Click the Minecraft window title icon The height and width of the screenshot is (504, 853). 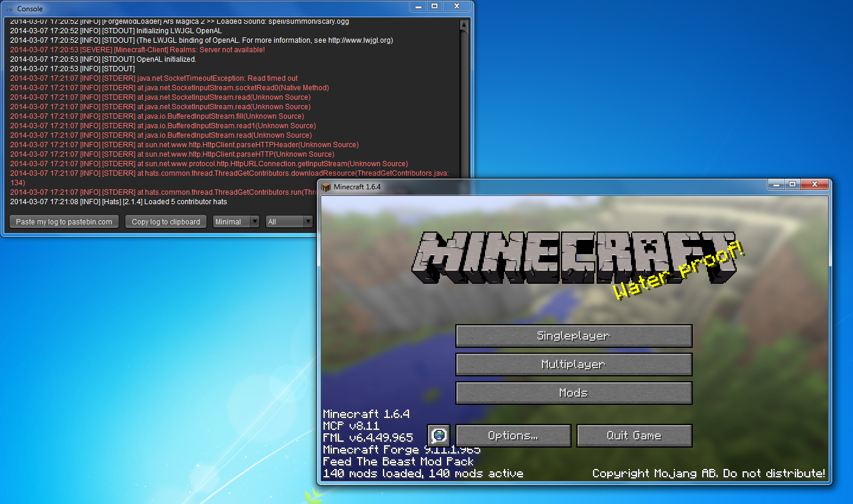click(x=326, y=187)
